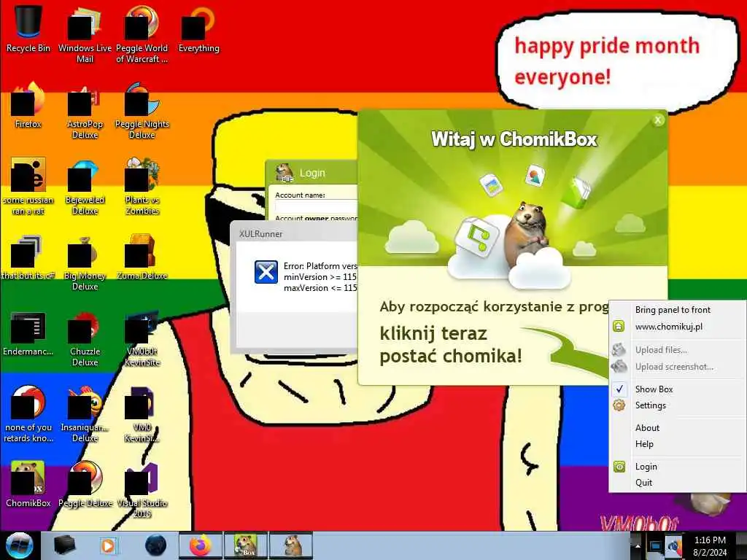Select Quit in the context menu

[x=643, y=483]
